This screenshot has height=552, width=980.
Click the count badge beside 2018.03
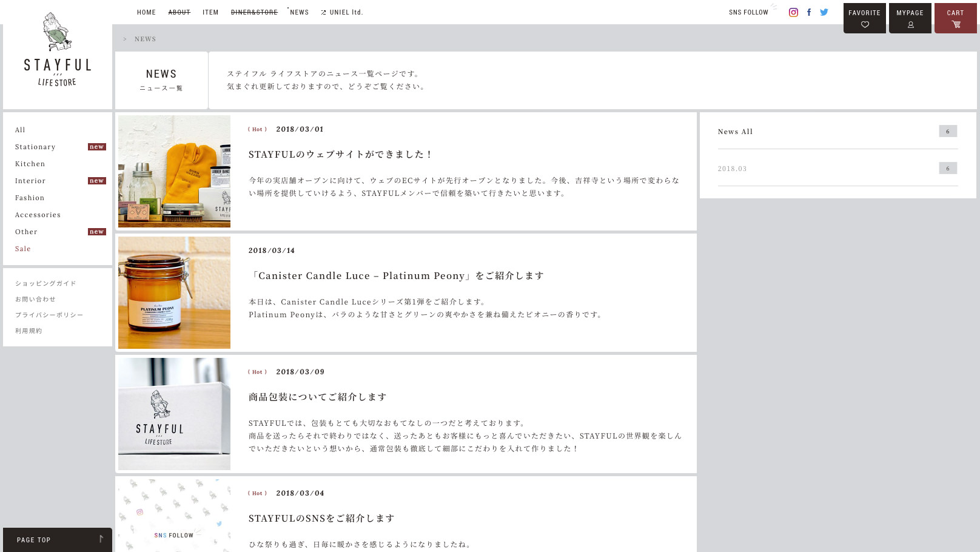point(948,168)
